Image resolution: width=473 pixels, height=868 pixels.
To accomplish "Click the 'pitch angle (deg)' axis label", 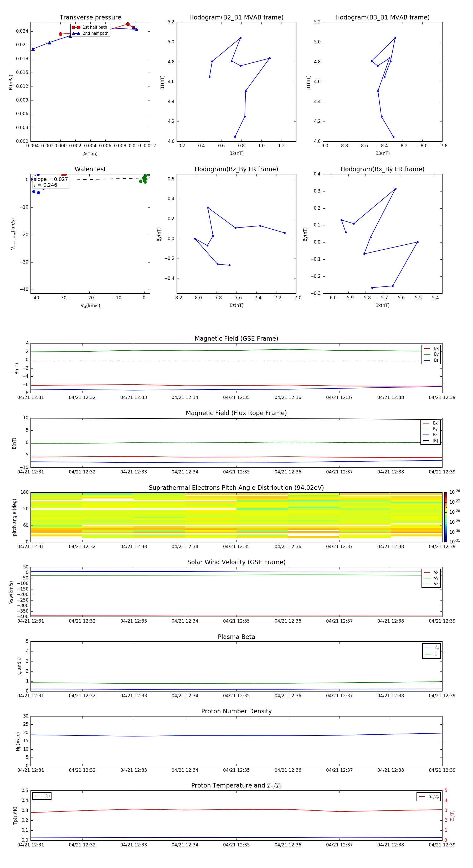I will (x=14, y=517).
